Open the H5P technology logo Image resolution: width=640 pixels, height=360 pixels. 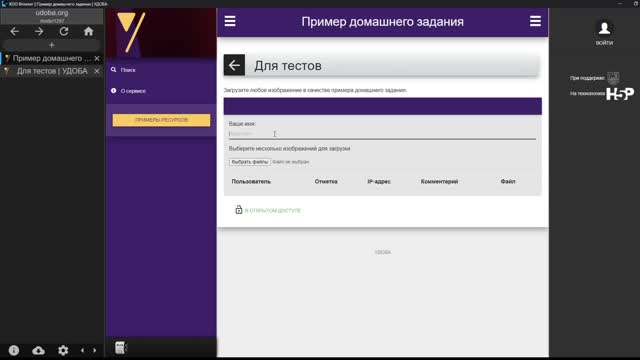(620, 94)
